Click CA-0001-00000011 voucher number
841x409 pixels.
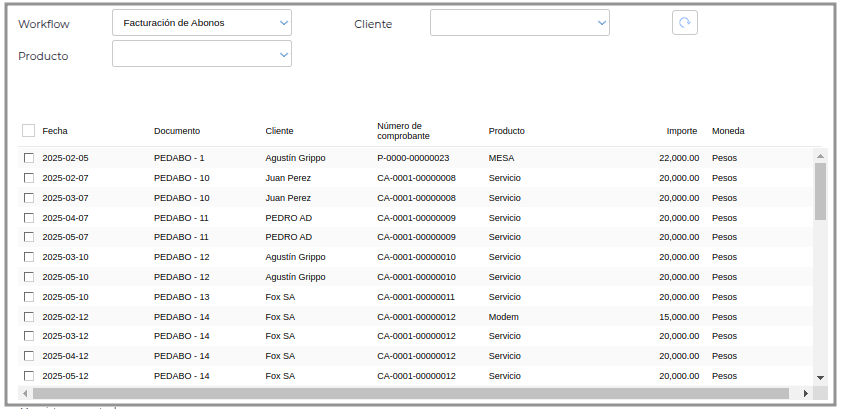pos(416,297)
